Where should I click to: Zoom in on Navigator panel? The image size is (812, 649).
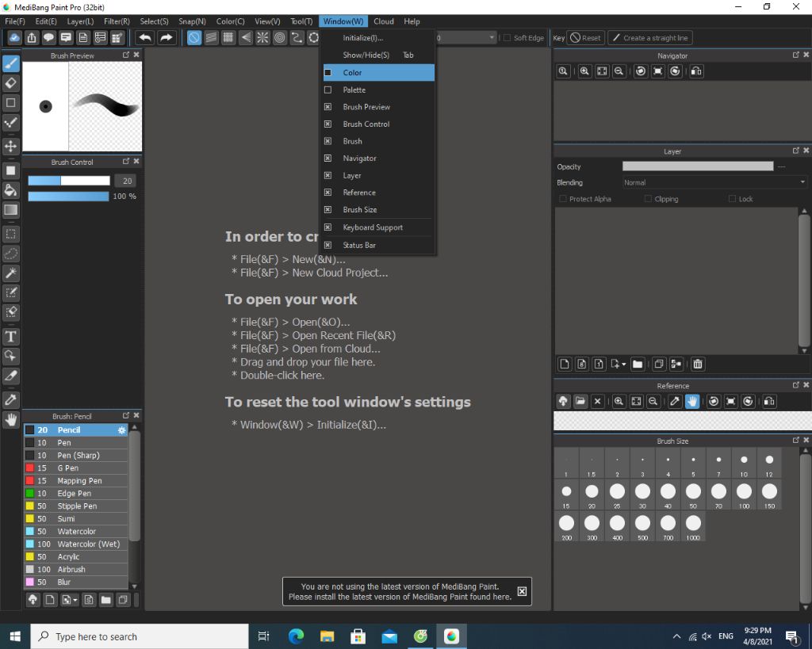point(584,71)
